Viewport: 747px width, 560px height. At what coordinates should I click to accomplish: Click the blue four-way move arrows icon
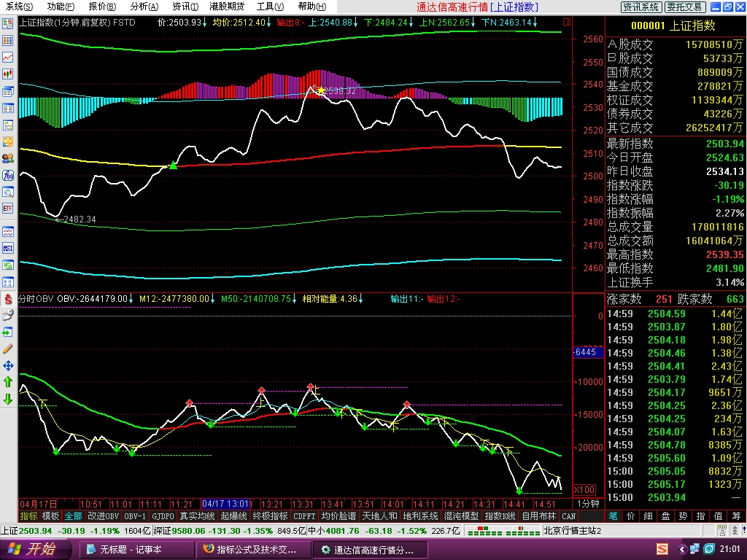8,365
